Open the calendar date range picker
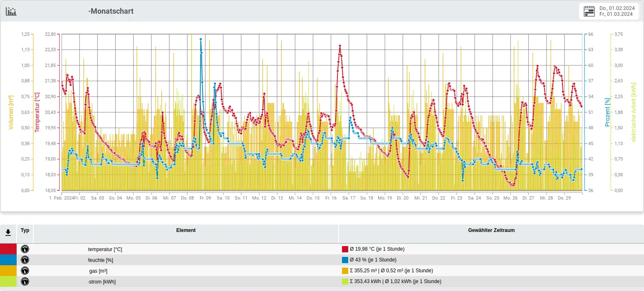 (589, 11)
